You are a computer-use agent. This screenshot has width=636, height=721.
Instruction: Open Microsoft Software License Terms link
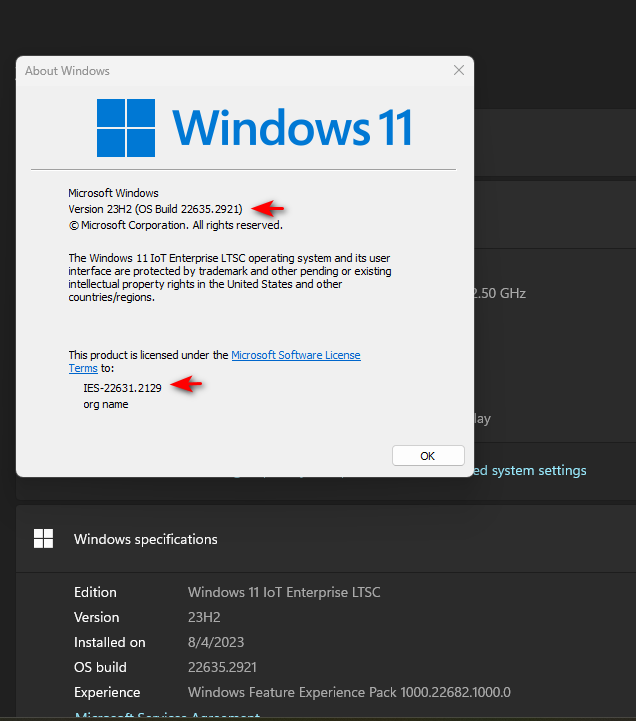tap(296, 355)
